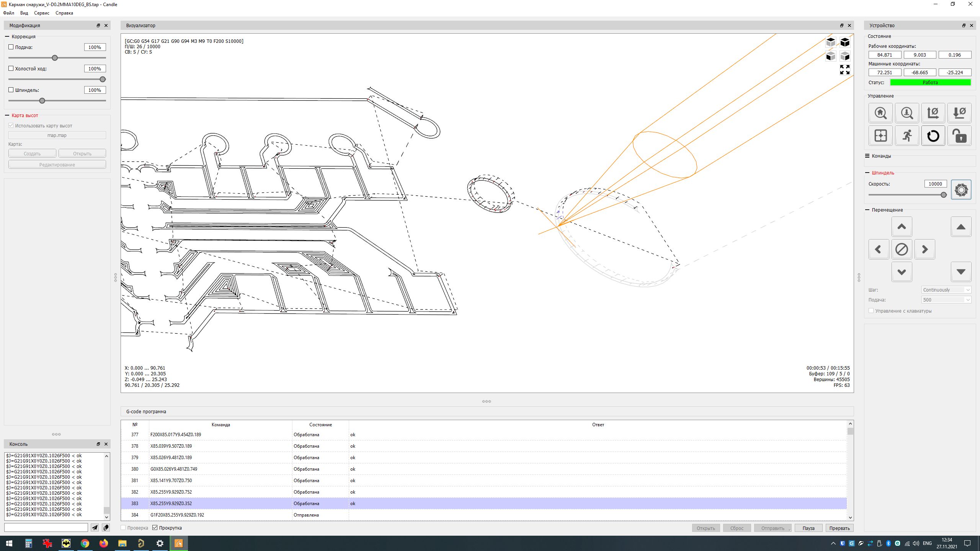Open the Шаг Continuously dropdown
The height and width of the screenshot is (551, 980).
[946, 290]
